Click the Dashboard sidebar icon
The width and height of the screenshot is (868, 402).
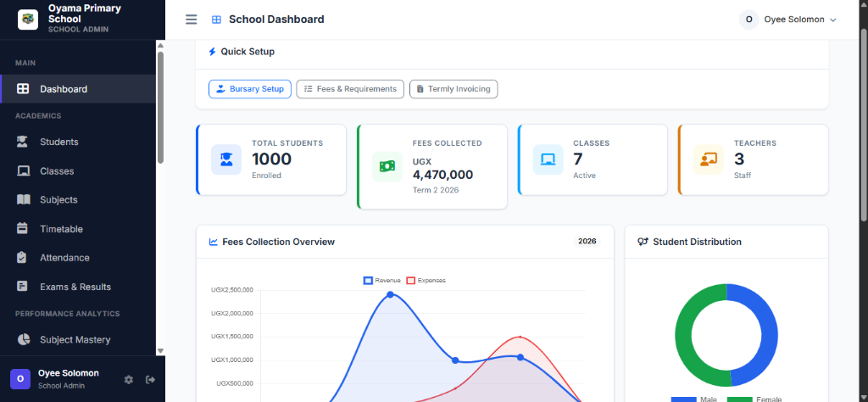(23, 88)
